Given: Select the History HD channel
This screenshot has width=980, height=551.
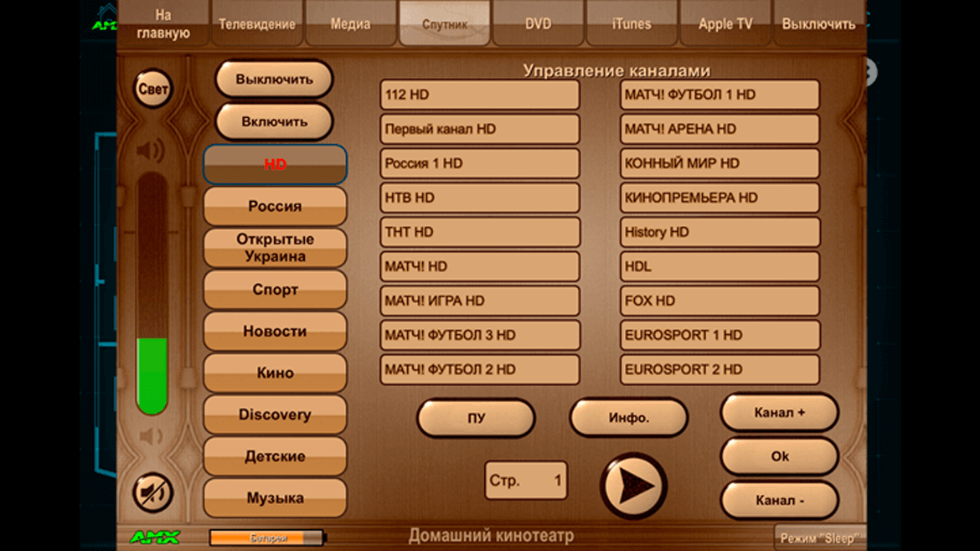Looking at the screenshot, I should tap(720, 232).
